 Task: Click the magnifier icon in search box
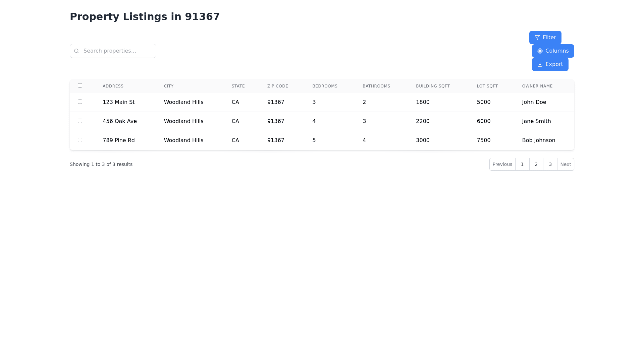point(76,51)
